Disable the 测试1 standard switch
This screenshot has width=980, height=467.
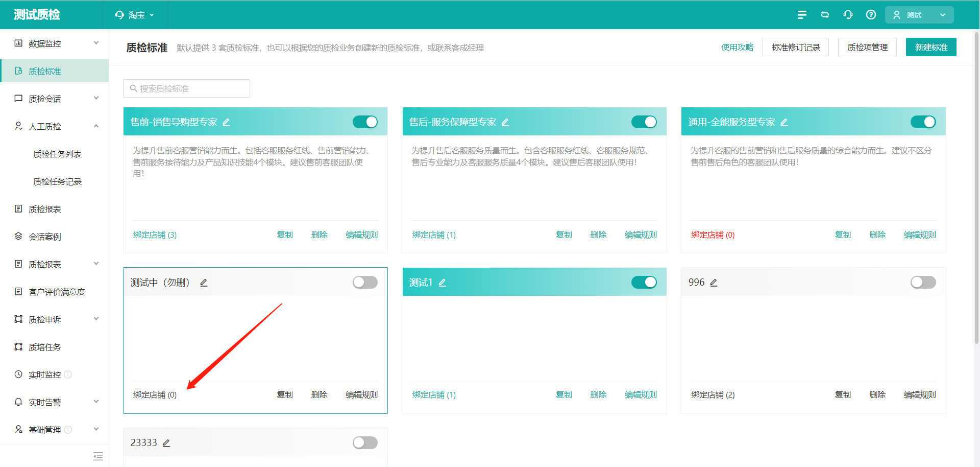pos(644,283)
